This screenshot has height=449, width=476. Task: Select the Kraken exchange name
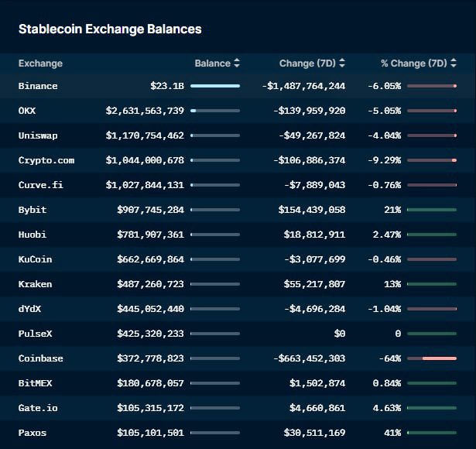pos(35,284)
